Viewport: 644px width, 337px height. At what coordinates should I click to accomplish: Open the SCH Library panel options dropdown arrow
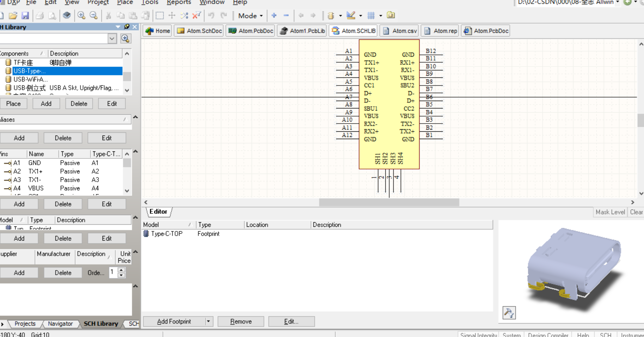coord(118,27)
